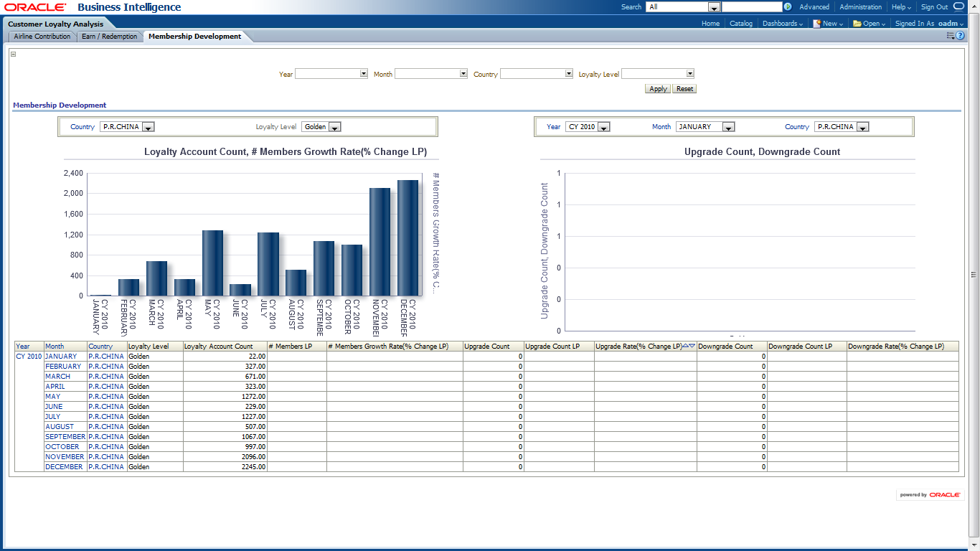Open the Golden loyalty level selector
This screenshot has width=980, height=551.
334,127
